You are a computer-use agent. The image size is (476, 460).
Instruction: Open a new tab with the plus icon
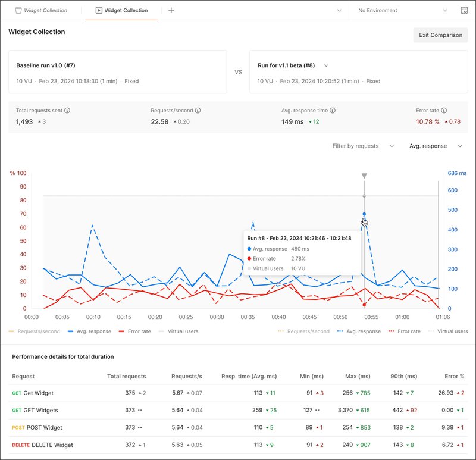[x=171, y=10]
